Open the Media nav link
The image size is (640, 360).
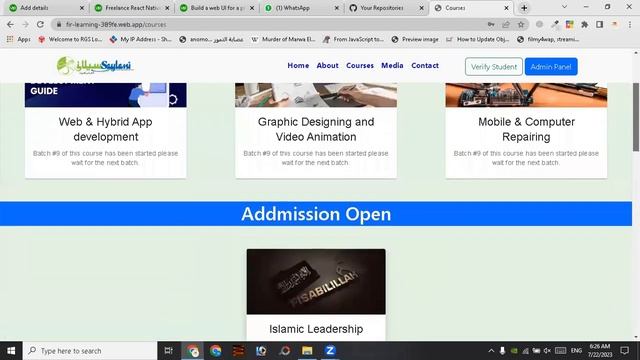pyautogui.click(x=392, y=65)
